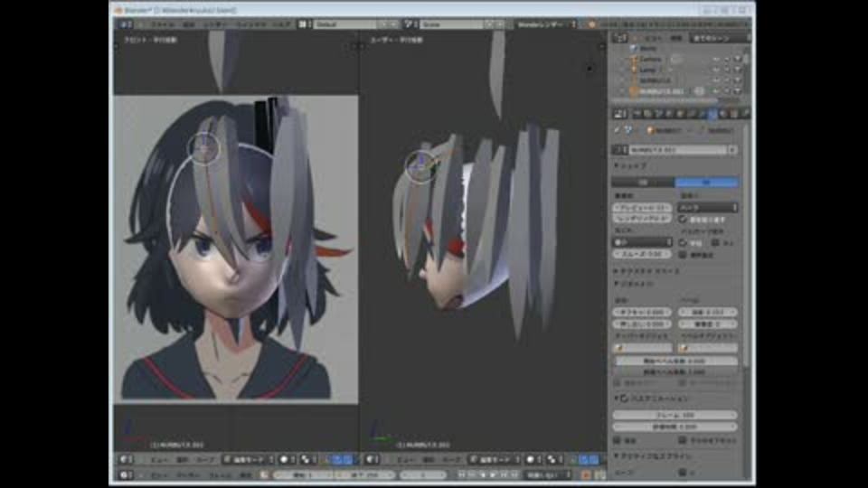
Task: Open the ビュー menu in left 3D viewport
Action: [x=159, y=460]
